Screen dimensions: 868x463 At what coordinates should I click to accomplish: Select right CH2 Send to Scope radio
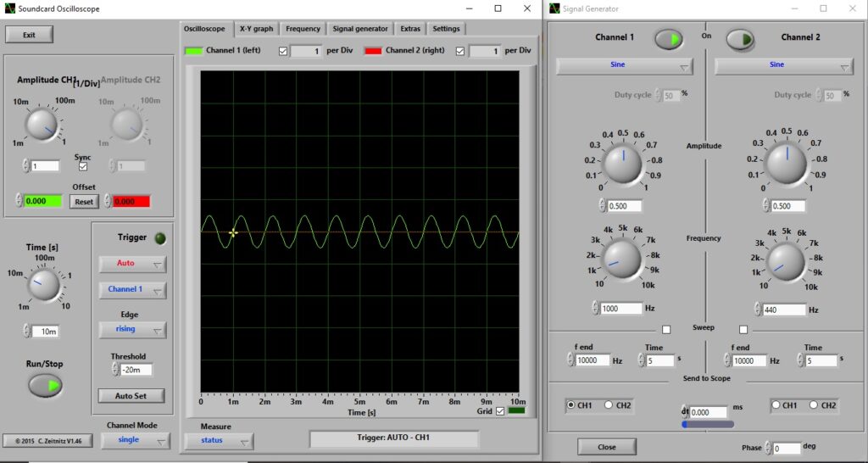coord(814,405)
